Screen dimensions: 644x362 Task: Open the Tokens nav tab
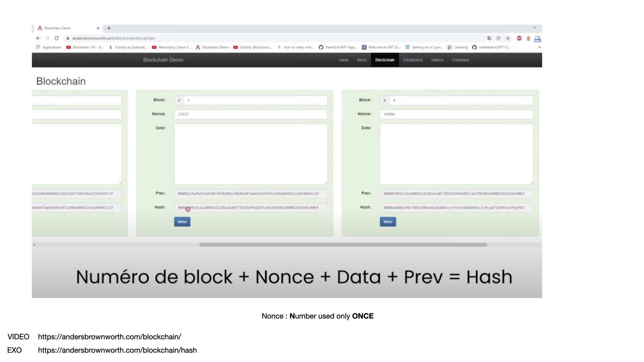437,60
